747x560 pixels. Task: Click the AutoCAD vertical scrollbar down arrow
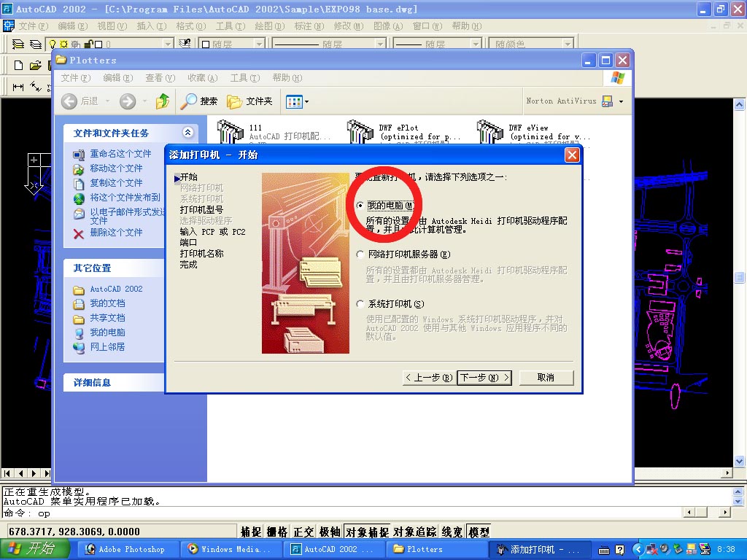coord(740,461)
